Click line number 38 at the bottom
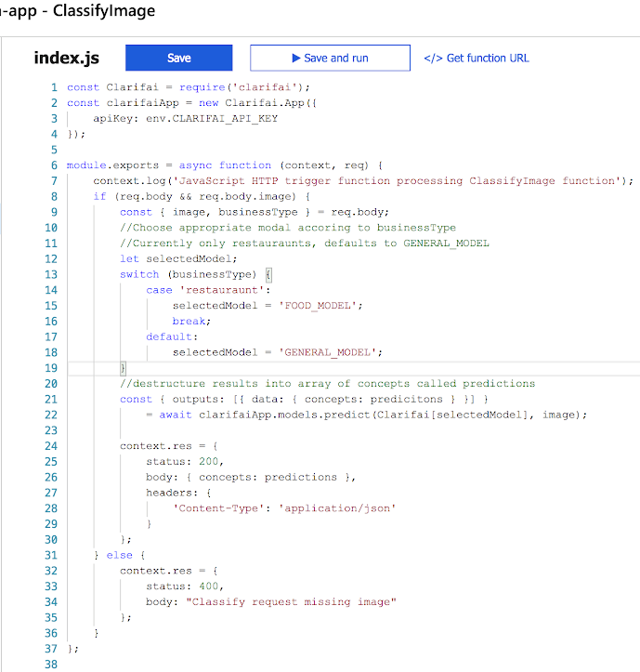Image resolution: width=640 pixels, height=672 pixels. click(x=51, y=664)
